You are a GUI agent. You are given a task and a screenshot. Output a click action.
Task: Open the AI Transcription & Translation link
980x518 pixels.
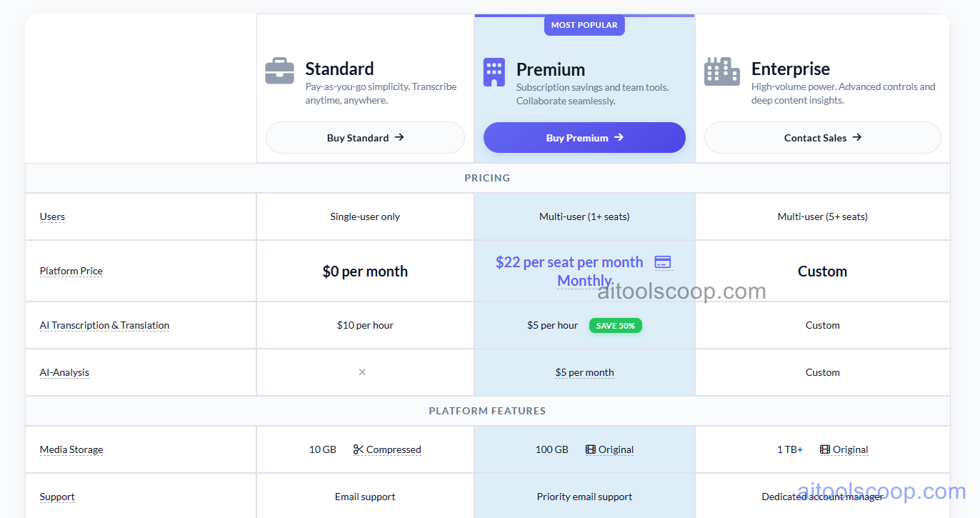coord(104,325)
